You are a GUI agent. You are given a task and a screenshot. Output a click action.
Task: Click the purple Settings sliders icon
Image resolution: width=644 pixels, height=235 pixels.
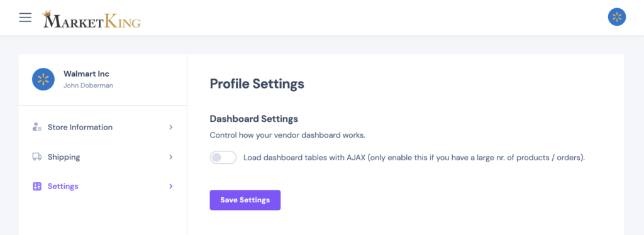pos(37,186)
